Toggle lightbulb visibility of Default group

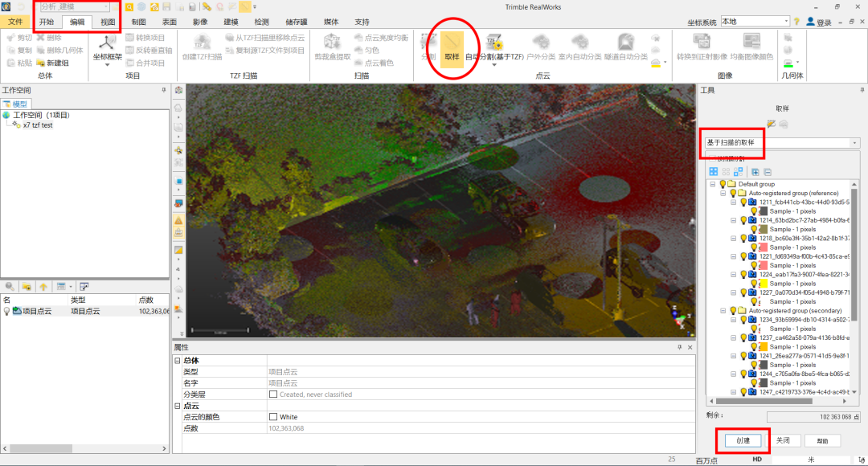(x=723, y=184)
